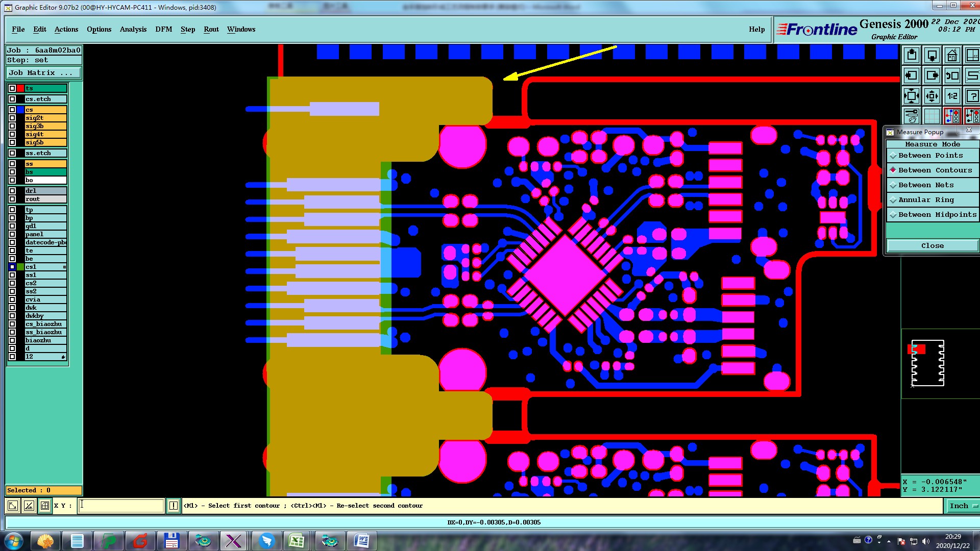
Task: Click the 1:2 zoom scale icon
Action: point(952,96)
